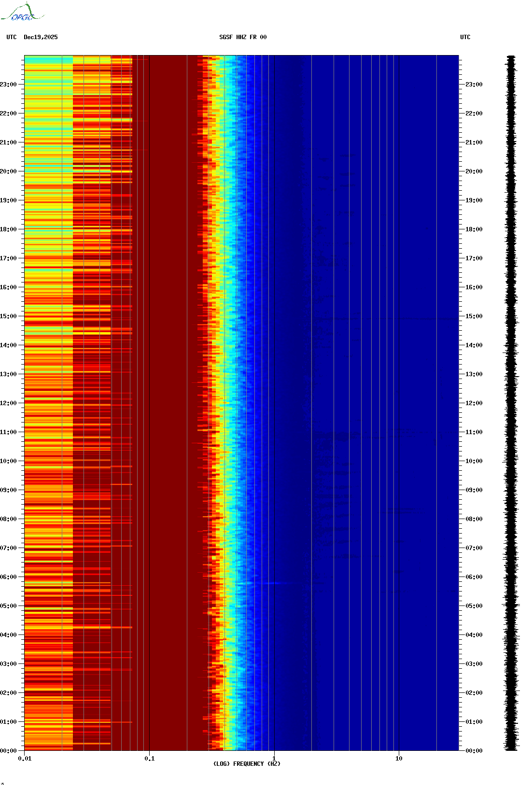This screenshot has height=789, width=532.
Task: Click the right-axis 15:00 label
Action: click(x=474, y=316)
